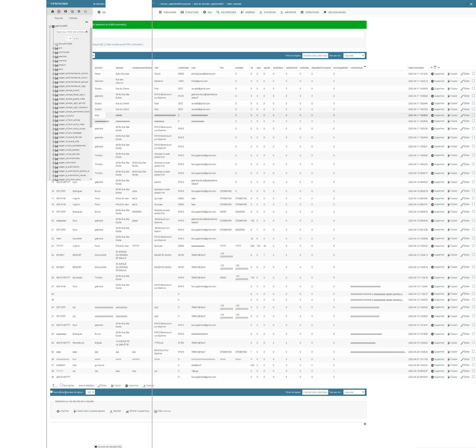
Task: Edit row dated 2022-04-11 14:26:05
Action: (465, 89)
